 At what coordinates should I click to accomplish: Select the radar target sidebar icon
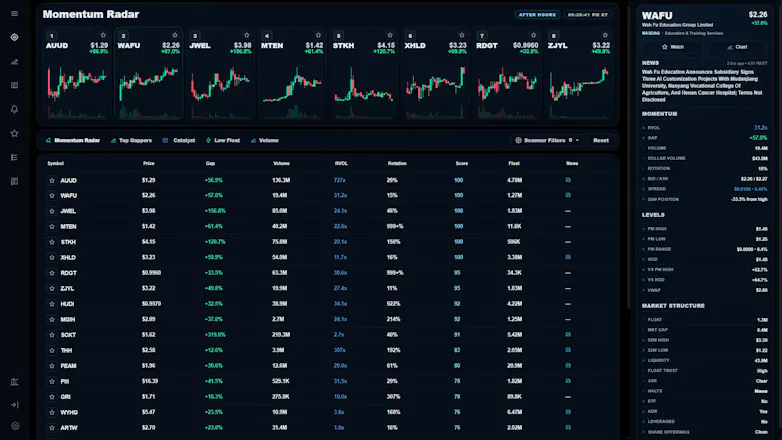pyautogui.click(x=14, y=37)
